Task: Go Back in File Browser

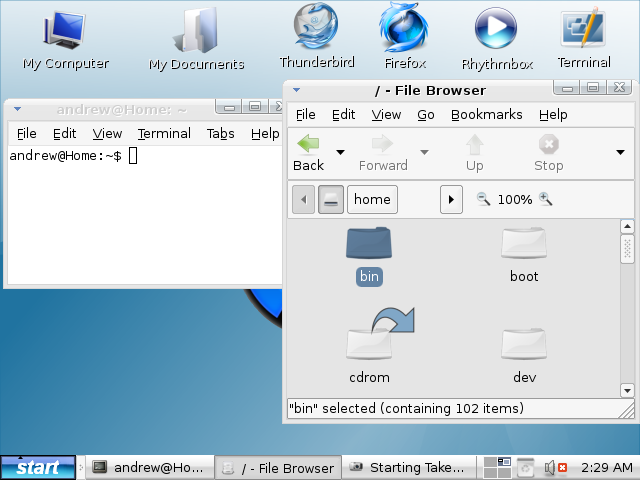Action: pyautogui.click(x=309, y=153)
